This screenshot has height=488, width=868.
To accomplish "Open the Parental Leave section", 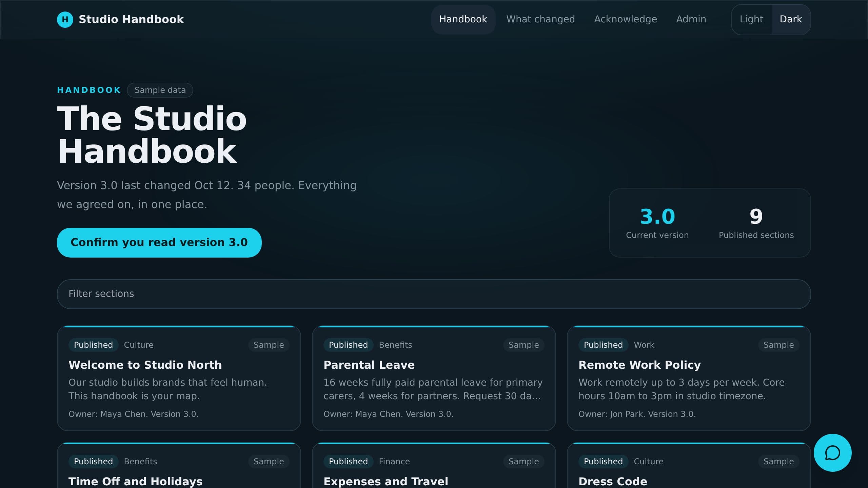I will point(434,378).
